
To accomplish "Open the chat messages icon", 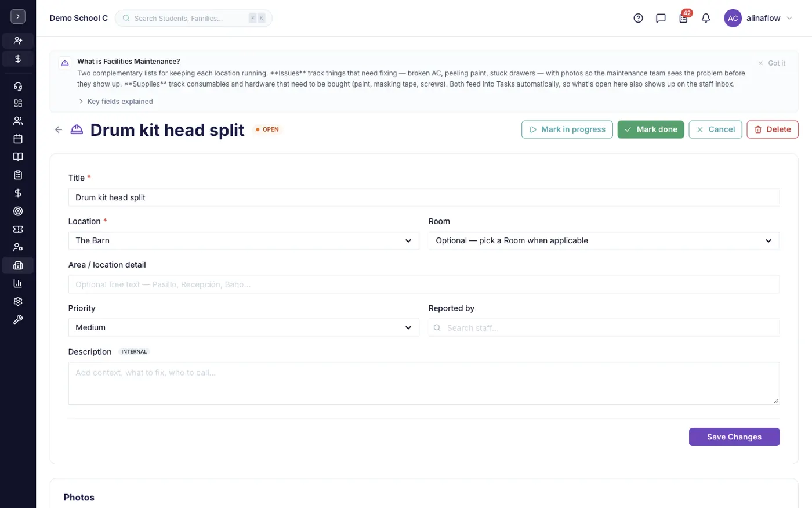I will coord(661,18).
